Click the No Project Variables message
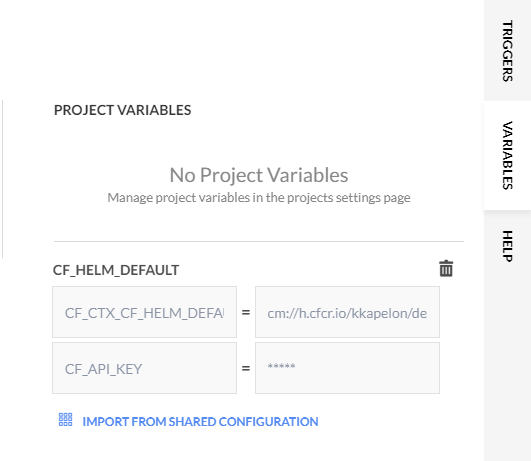 (x=259, y=175)
